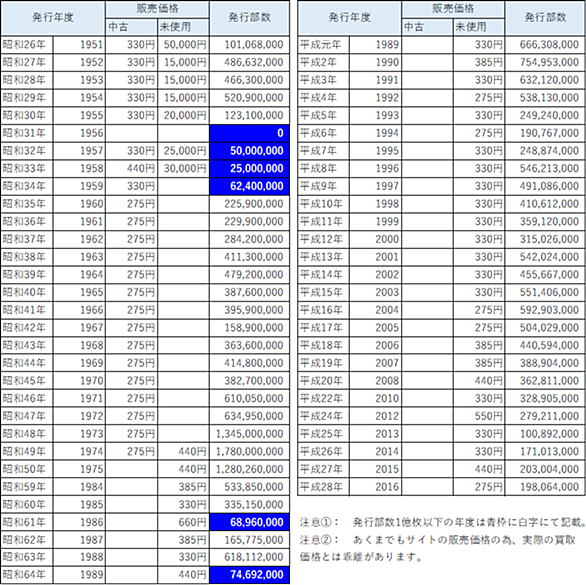Select circulation value 618,112,000
The height and width of the screenshot is (585, 586).
click(x=249, y=557)
